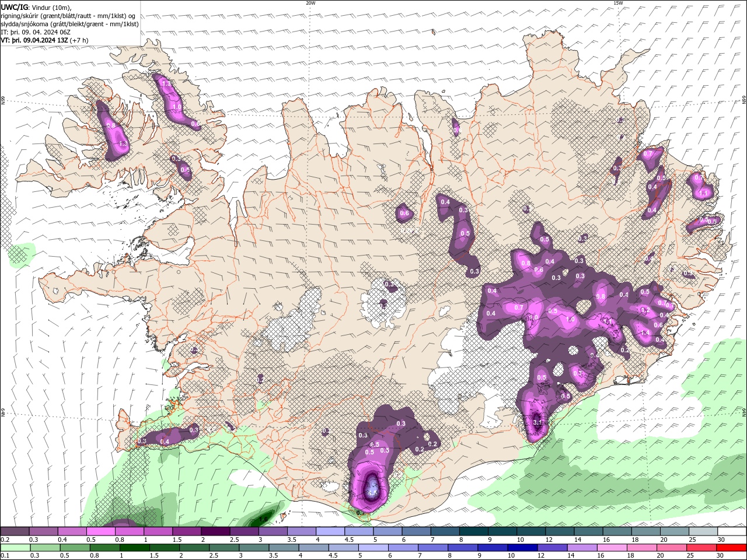
Task: Click the "1.4" snowfall value on the map
Action: 645,332
